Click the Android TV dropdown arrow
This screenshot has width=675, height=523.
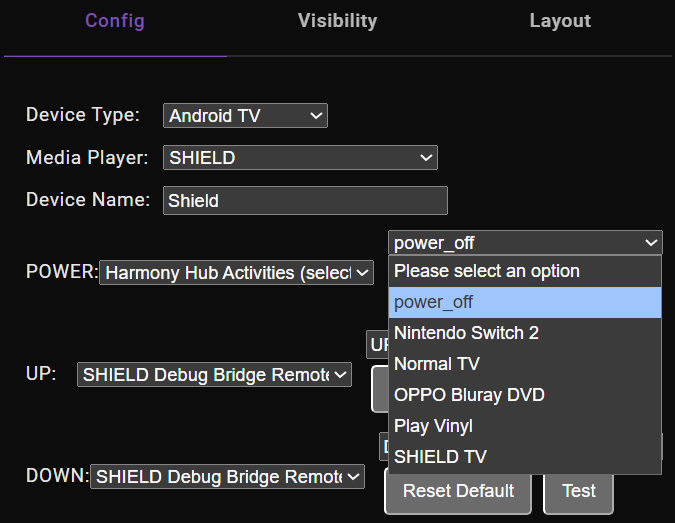point(316,116)
